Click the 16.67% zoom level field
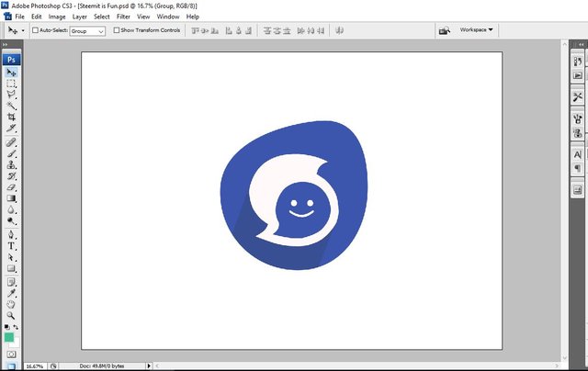 (x=35, y=366)
